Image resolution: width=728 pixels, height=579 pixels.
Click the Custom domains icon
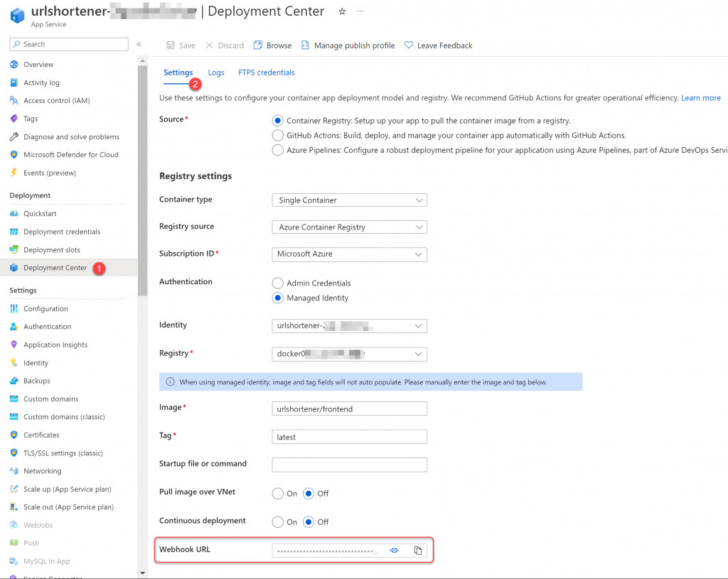(x=14, y=399)
